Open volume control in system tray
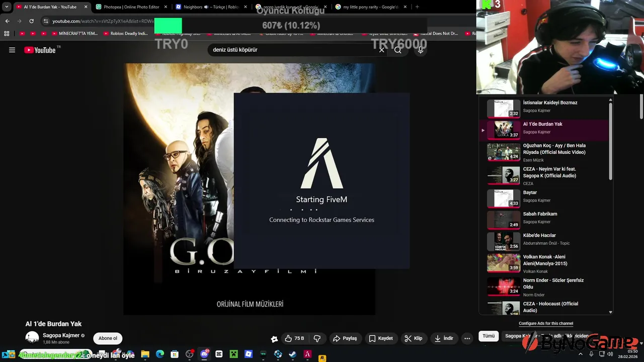The image size is (644, 362). 610,354
